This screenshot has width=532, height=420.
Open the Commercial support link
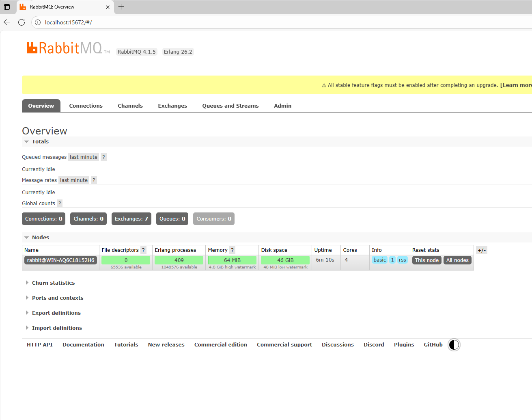[284, 345]
